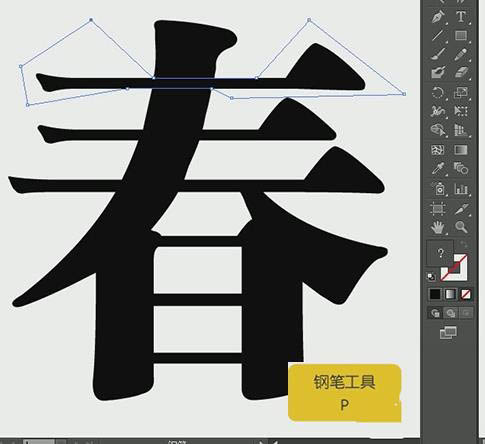Image resolution: width=485 pixels, height=444 pixels.
Task: Select the Free Transform tool
Action: [x=461, y=111]
